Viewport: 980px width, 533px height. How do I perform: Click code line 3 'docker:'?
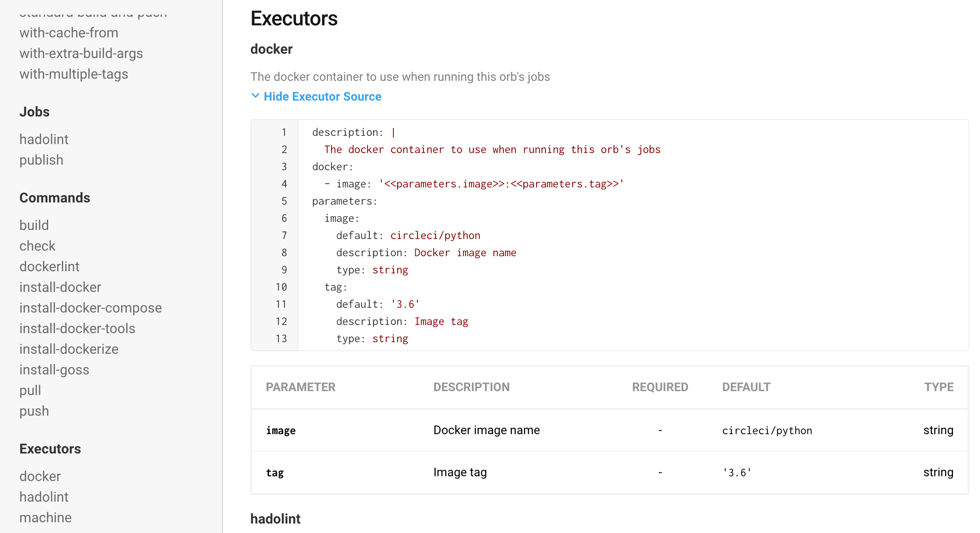tap(333, 166)
